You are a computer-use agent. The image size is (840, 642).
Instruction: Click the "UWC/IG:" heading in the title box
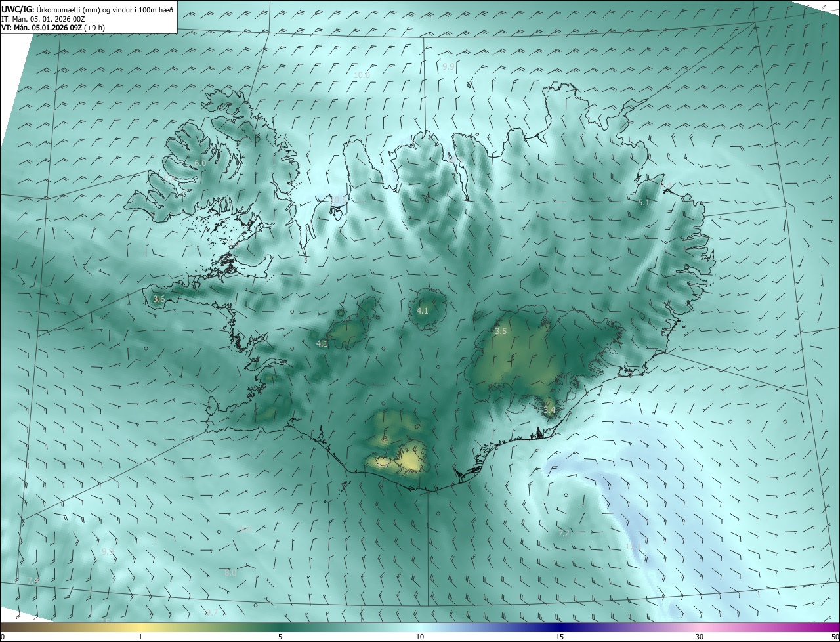click(x=17, y=9)
